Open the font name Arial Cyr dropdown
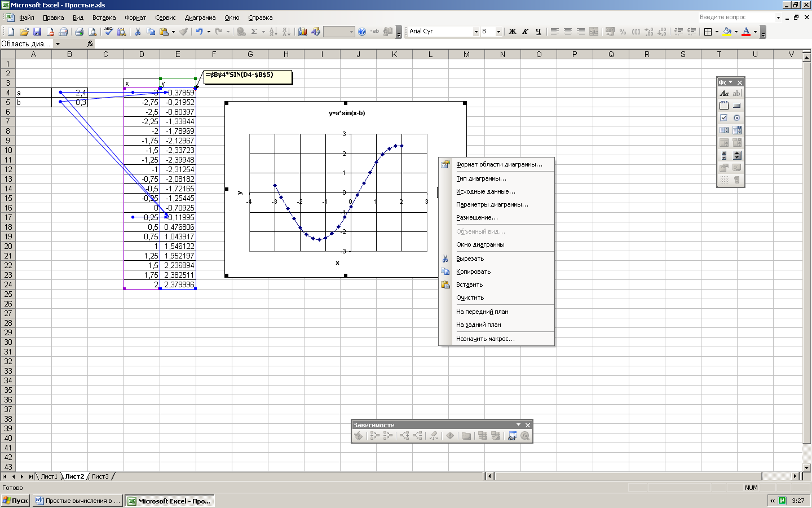812x508 pixels. (x=476, y=32)
